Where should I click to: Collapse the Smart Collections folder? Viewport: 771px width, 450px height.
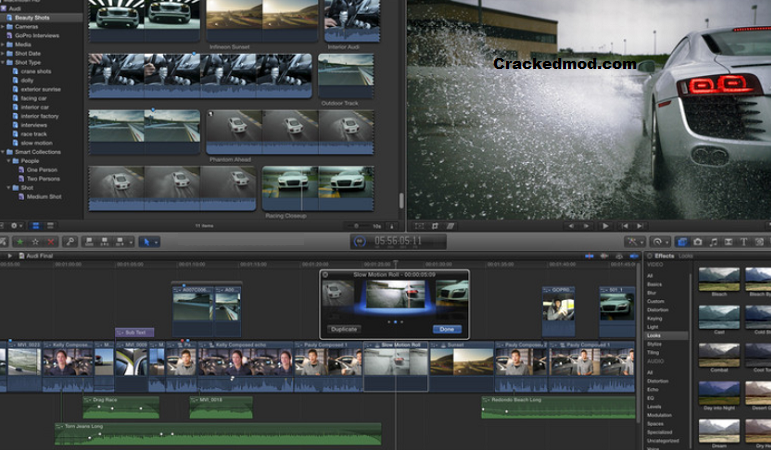(3, 152)
